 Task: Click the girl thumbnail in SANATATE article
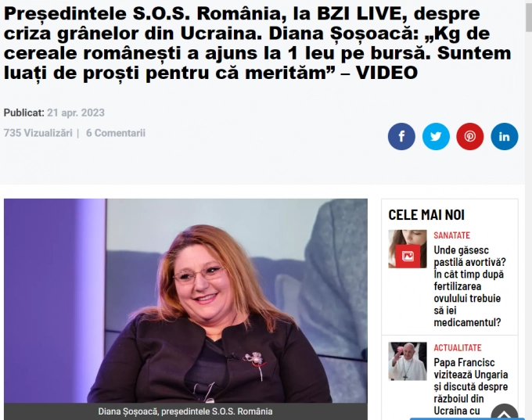point(408,249)
